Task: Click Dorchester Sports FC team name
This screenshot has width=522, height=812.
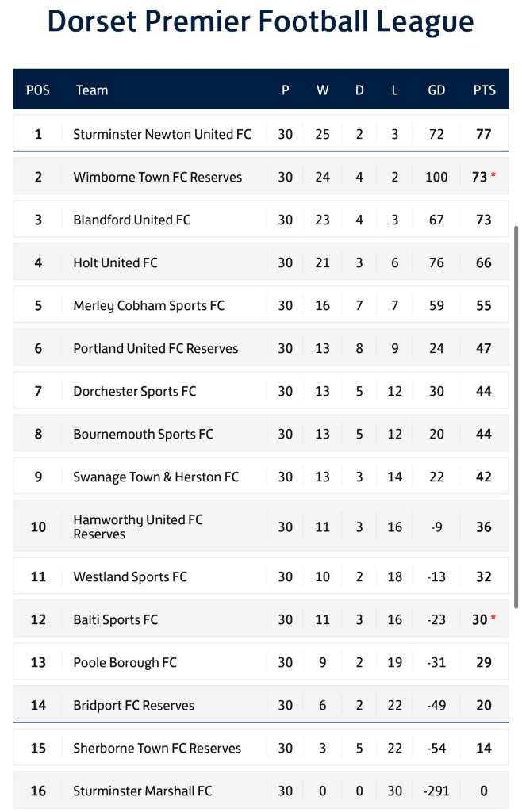Action: click(134, 391)
